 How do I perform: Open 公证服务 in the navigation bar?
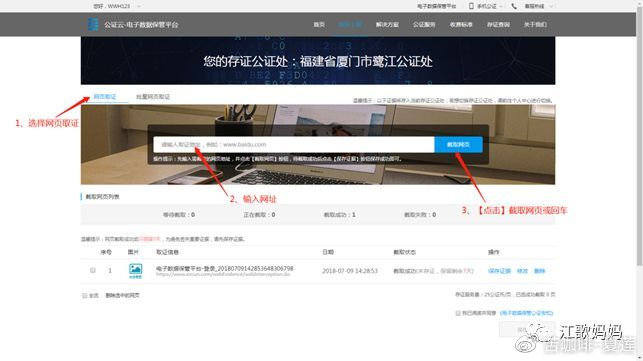click(x=424, y=25)
